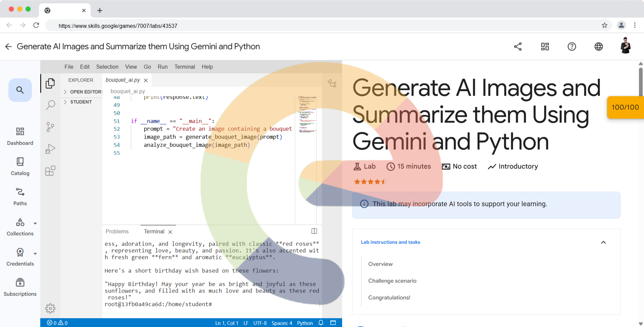Close the Terminal panel tab

(170, 232)
